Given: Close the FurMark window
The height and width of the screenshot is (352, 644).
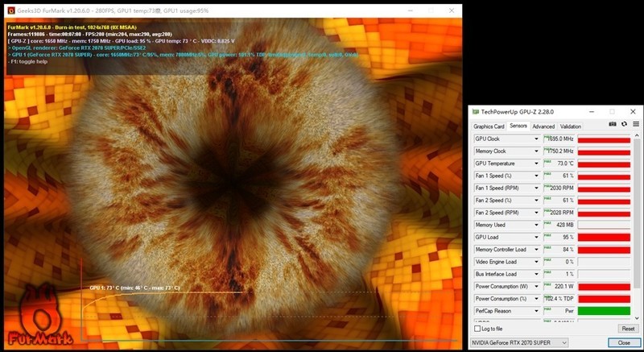Looking at the screenshot, I should coord(452,10).
